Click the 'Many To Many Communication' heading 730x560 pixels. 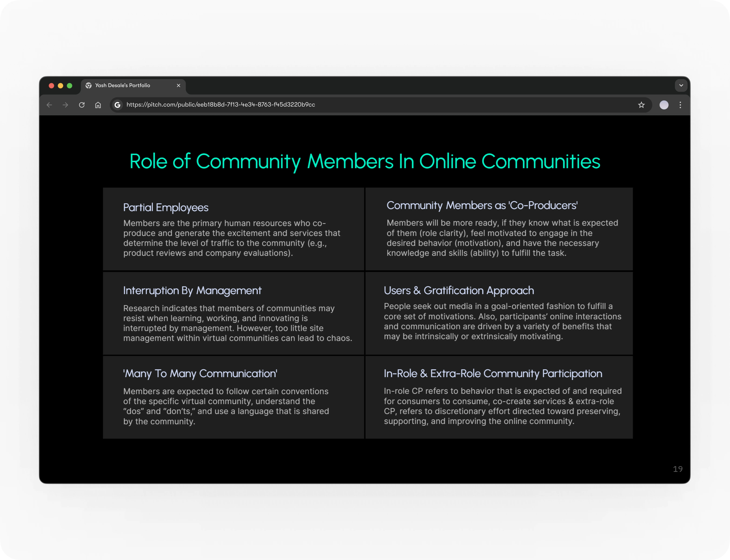pyautogui.click(x=200, y=373)
